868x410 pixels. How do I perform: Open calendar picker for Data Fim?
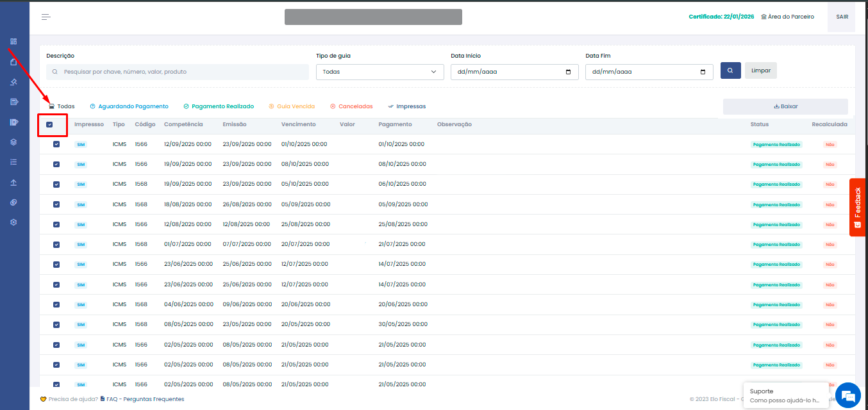(x=703, y=72)
